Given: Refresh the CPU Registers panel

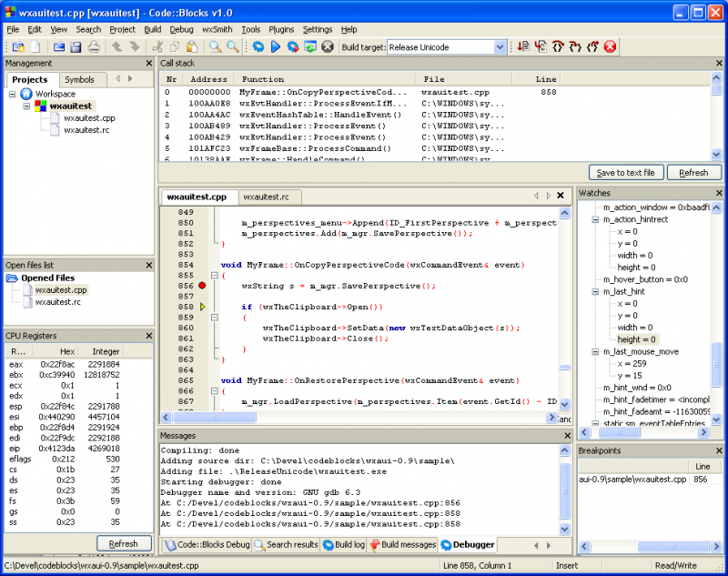Looking at the screenshot, I should [x=125, y=543].
